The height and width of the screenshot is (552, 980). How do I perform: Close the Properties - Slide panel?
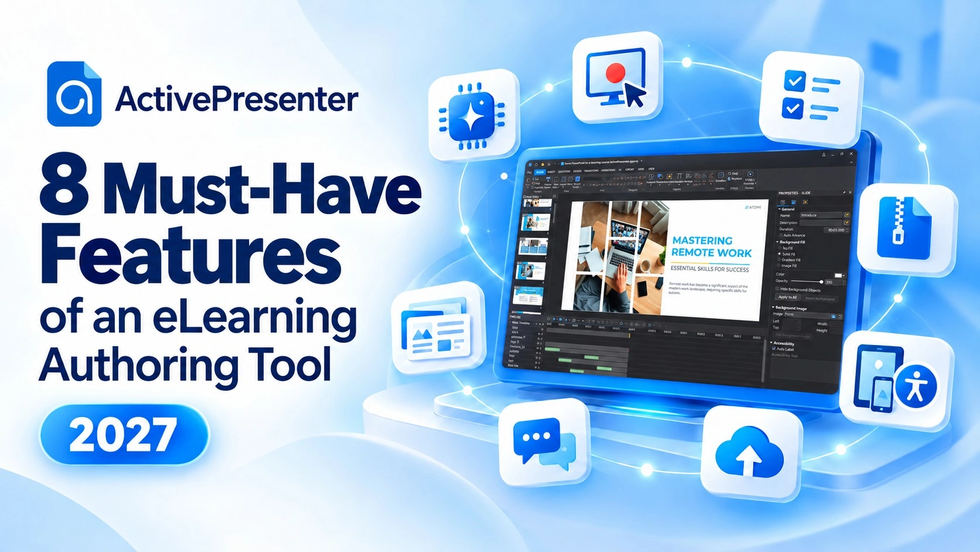[x=850, y=192]
